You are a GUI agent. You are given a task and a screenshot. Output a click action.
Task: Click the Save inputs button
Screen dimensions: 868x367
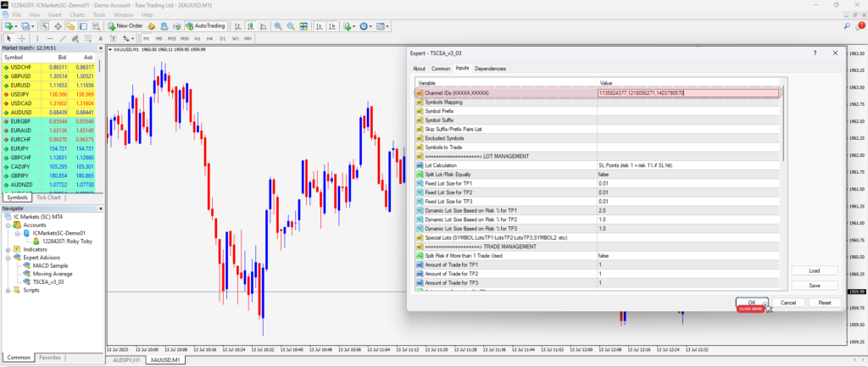point(815,286)
